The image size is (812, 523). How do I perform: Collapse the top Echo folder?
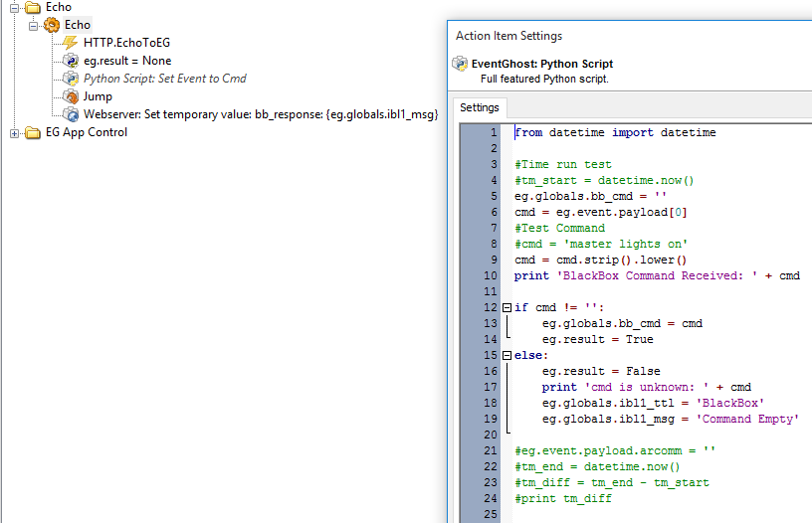pos(15,8)
